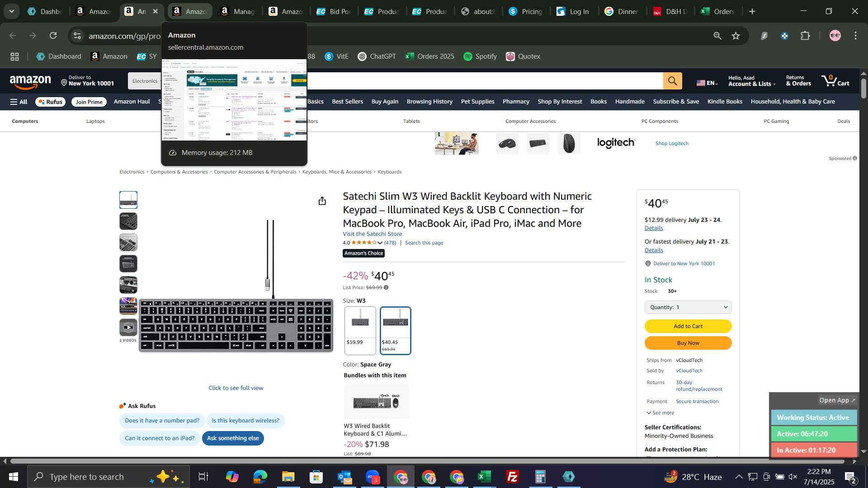Open the shopping cart icon
The height and width of the screenshot is (488, 868).
coord(835,81)
